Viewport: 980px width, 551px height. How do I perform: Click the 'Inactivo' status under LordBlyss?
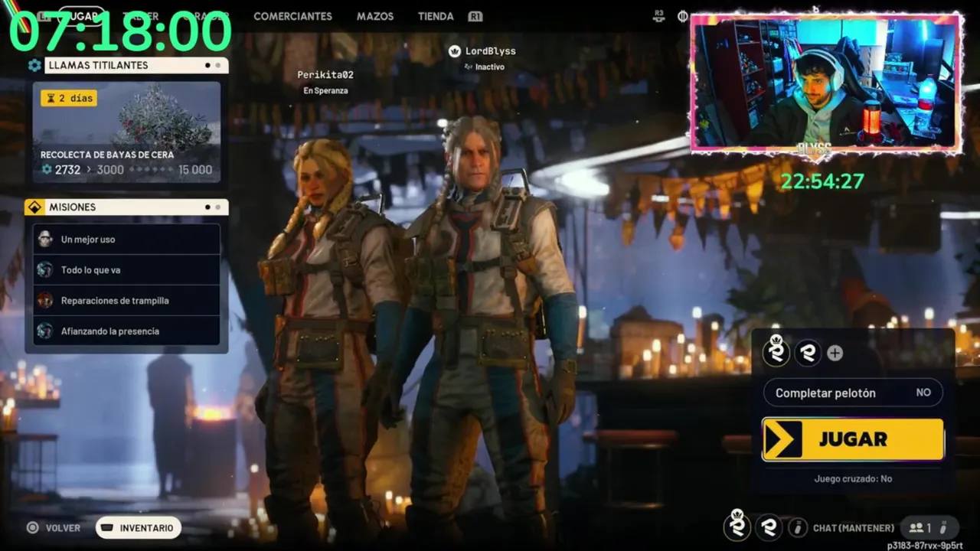(x=489, y=67)
